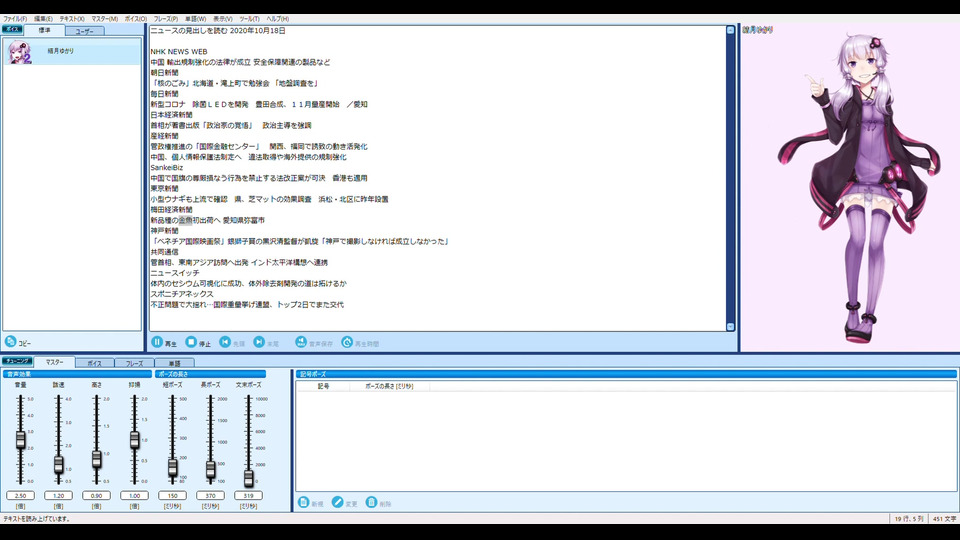This screenshot has width=960, height=540.
Task: Click the 再生 (play/pause) icon
Action: [x=157, y=342]
